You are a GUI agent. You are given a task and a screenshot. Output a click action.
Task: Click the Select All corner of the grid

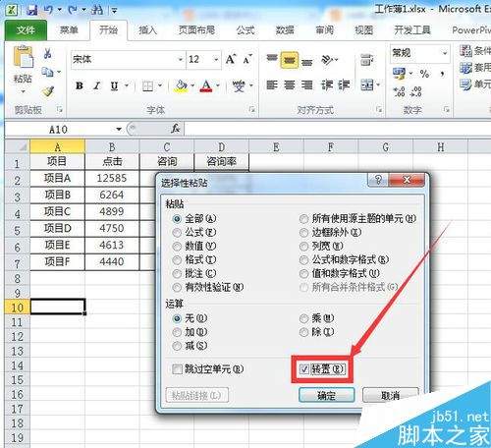(x=18, y=147)
